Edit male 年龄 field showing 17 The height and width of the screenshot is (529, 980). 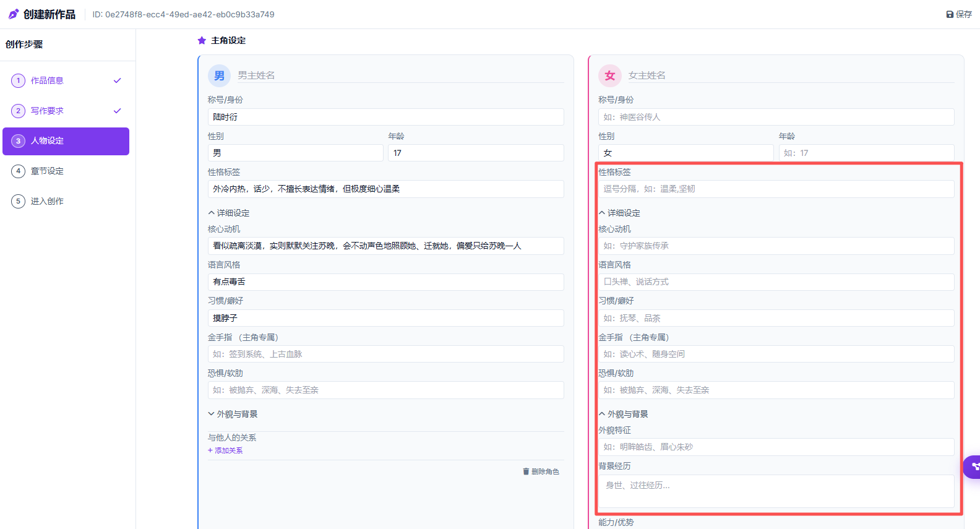[x=476, y=153]
